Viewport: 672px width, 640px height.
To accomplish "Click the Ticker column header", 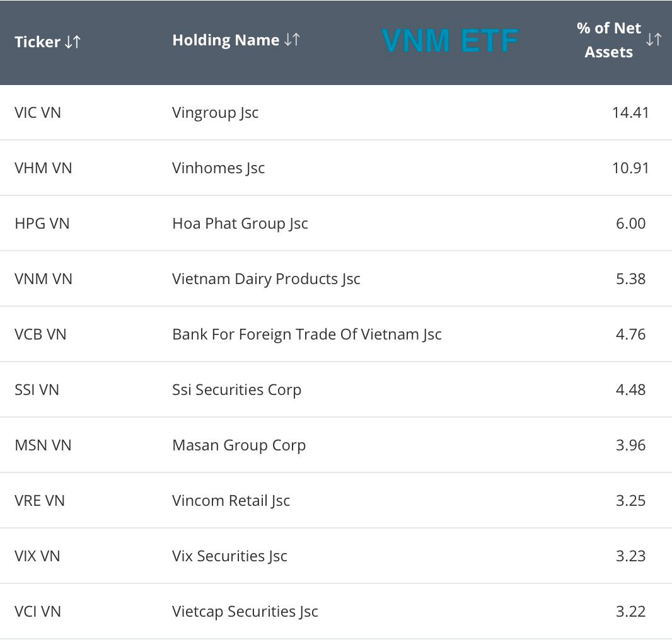I will tap(38, 42).
